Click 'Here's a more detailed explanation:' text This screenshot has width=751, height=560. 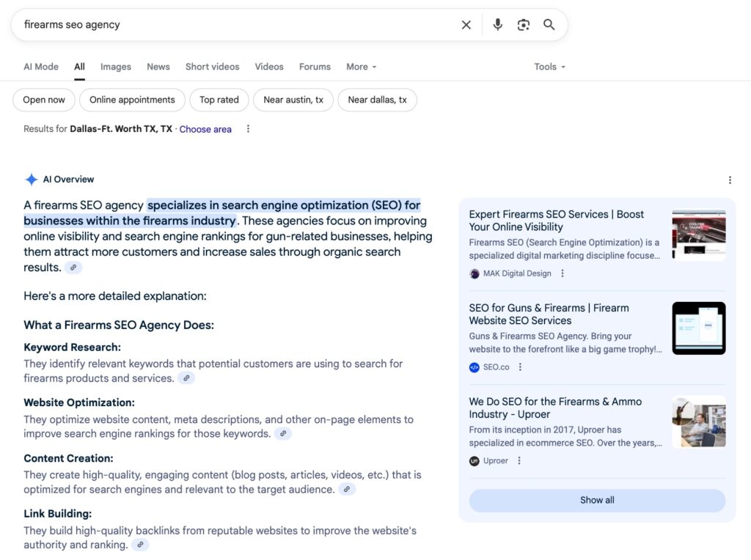pos(115,296)
